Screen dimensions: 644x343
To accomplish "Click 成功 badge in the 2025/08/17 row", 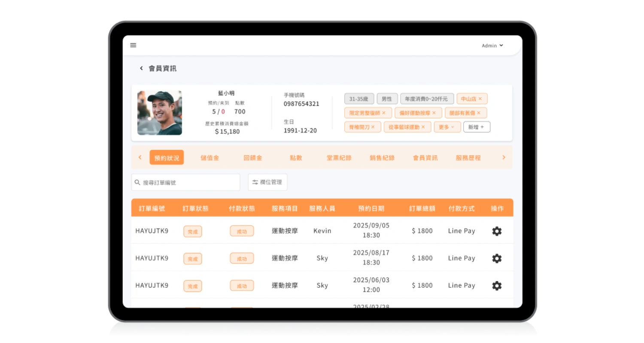I will 242,259.
